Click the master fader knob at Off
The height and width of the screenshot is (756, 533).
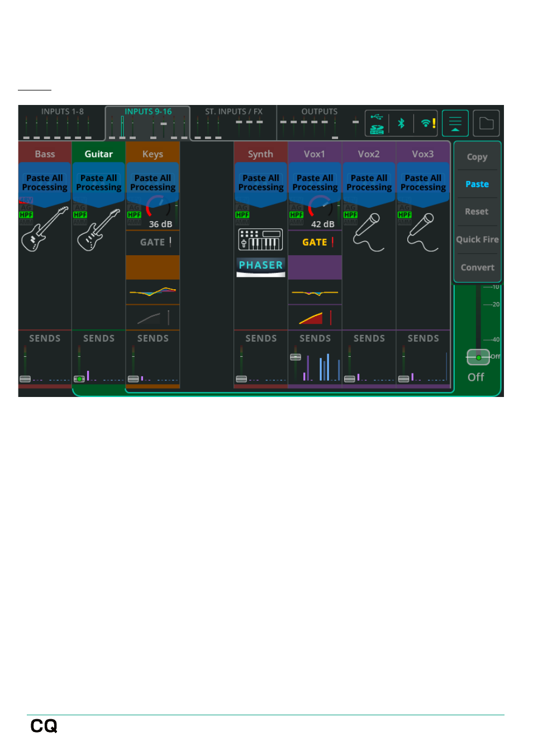coord(478,357)
